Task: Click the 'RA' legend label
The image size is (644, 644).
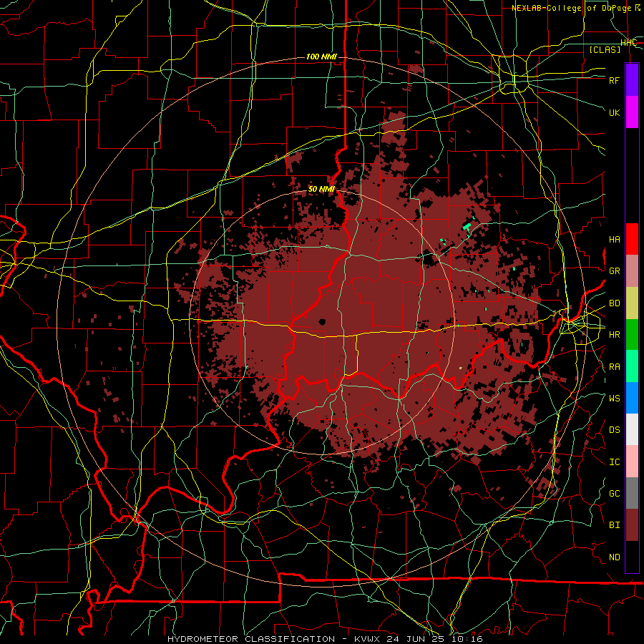Action: pos(615,367)
